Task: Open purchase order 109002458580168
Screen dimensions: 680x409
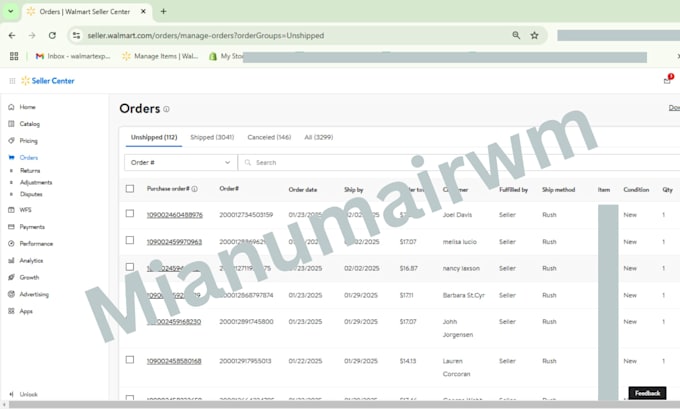Action: click(174, 361)
